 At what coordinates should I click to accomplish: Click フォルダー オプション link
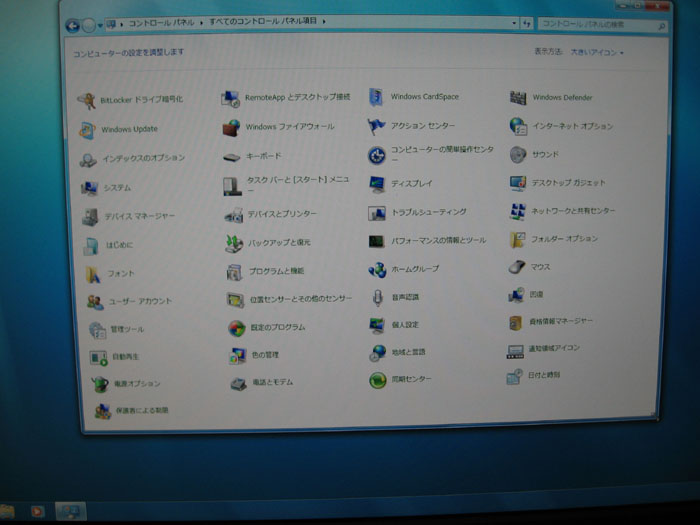tap(564, 239)
